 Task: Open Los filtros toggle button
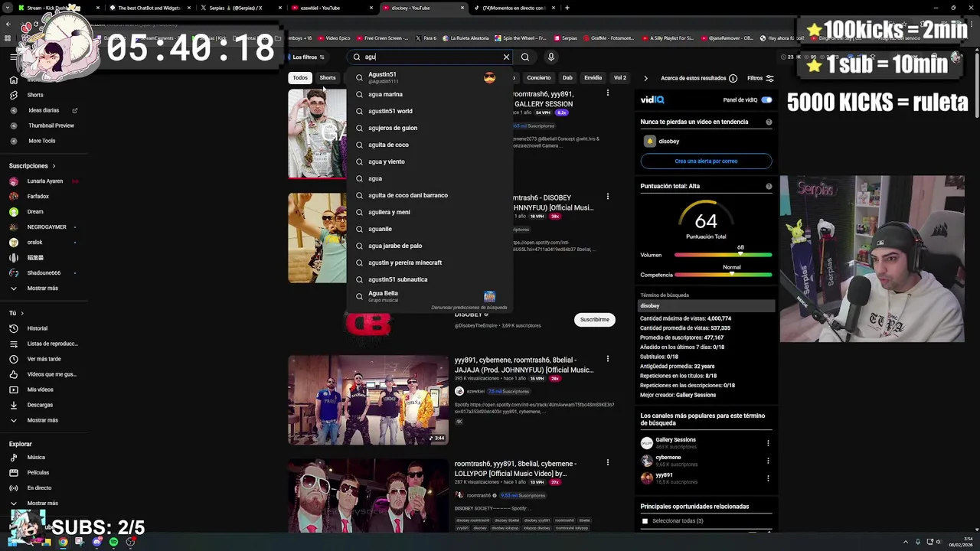307,57
